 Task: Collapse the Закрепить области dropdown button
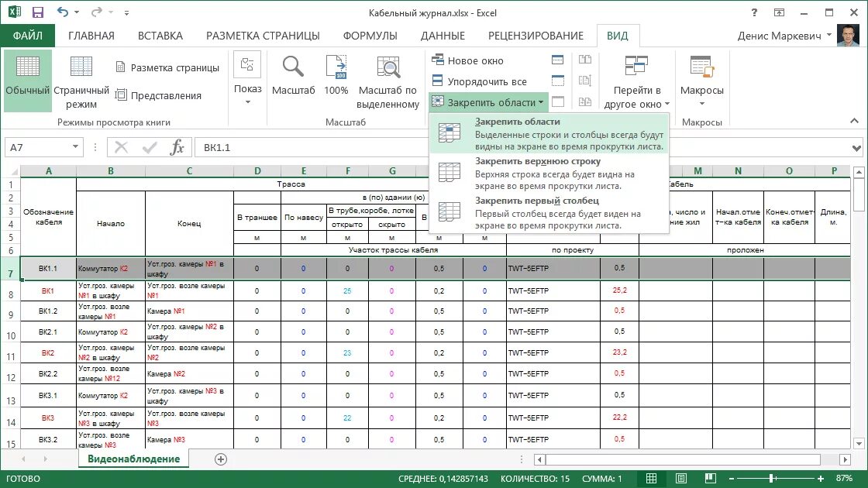pyautogui.click(x=488, y=102)
